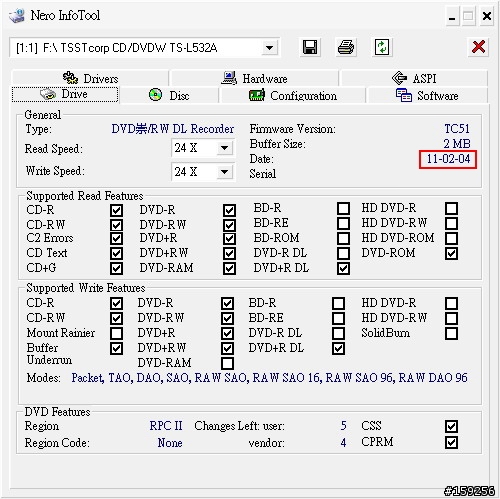
Task: Toggle Mount Rainier write checkbox
Action: tap(116, 333)
